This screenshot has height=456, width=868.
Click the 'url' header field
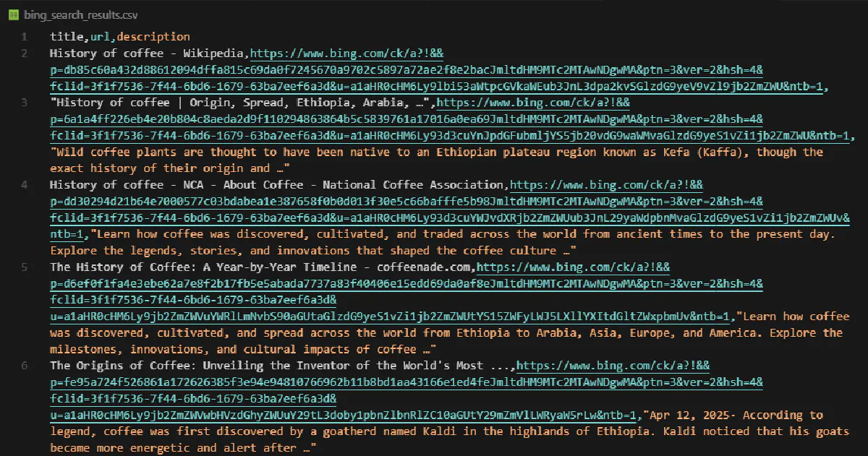[101, 37]
